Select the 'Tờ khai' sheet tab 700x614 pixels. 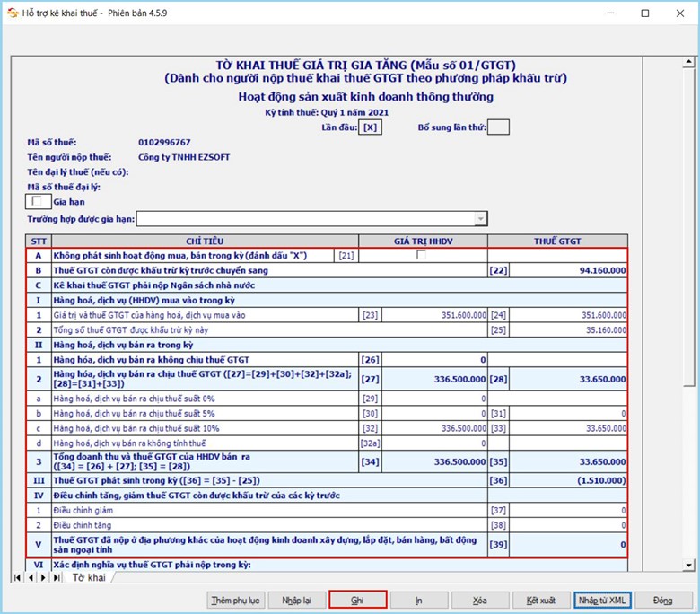tap(89, 577)
